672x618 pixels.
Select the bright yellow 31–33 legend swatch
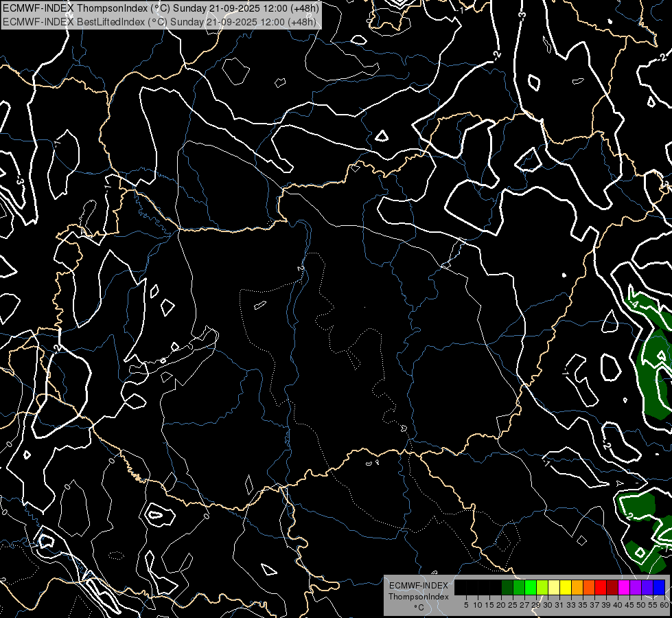coord(565,587)
